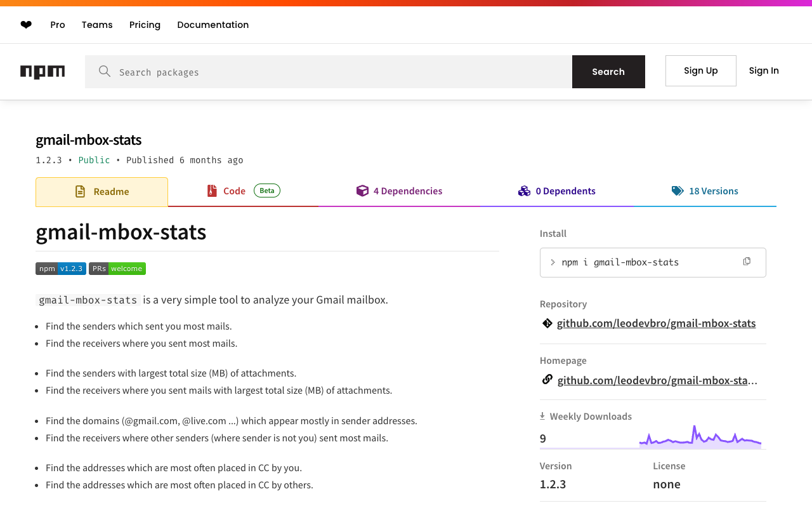Click the weekly downloads arrow icon
This screenshot has height=508, width=812.
(542, 416)
